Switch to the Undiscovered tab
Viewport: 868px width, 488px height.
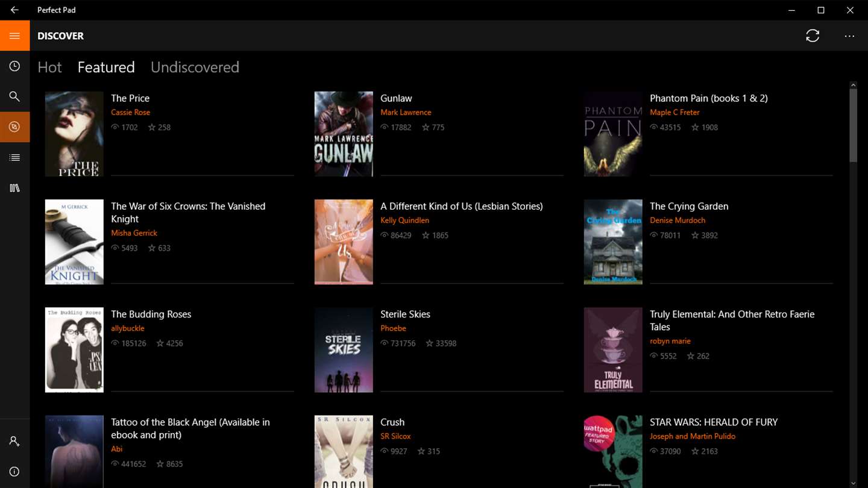pyautogui.click(x=195, y=67)
